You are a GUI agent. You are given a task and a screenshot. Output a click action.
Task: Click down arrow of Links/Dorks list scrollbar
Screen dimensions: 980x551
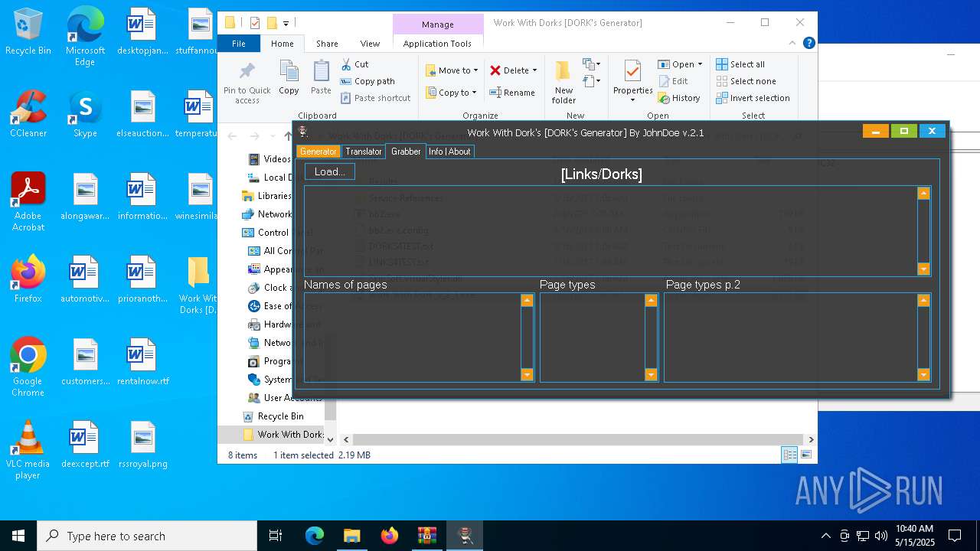[x=923, y=269]
